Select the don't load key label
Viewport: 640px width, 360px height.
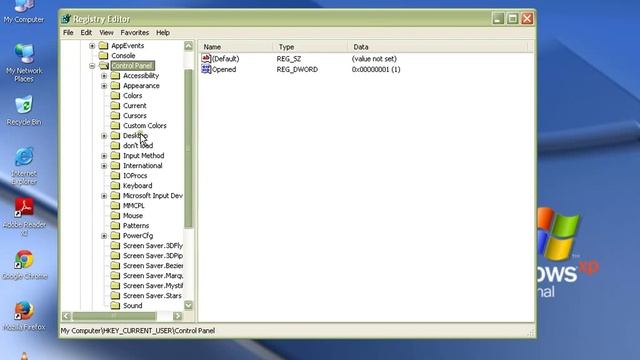[x=138, y=146]
